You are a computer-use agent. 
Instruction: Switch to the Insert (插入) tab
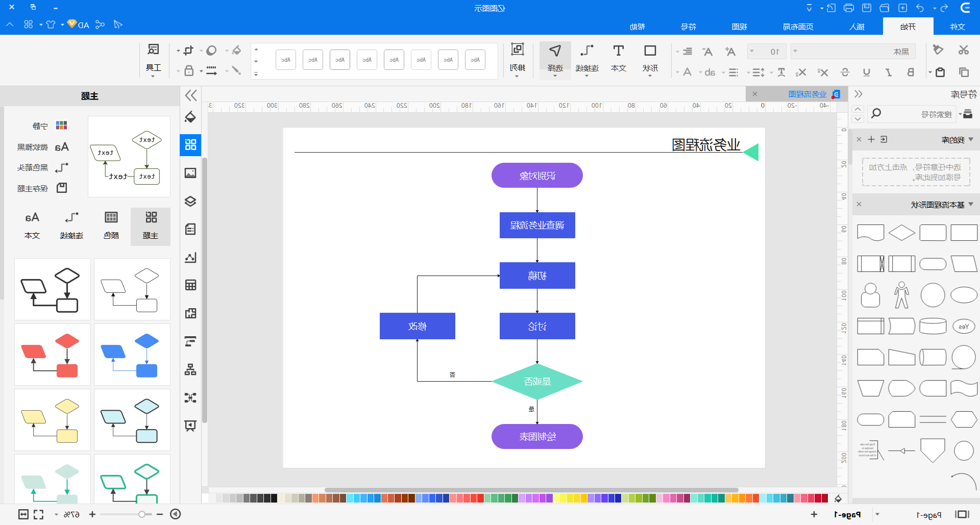(x=857, y=27)
